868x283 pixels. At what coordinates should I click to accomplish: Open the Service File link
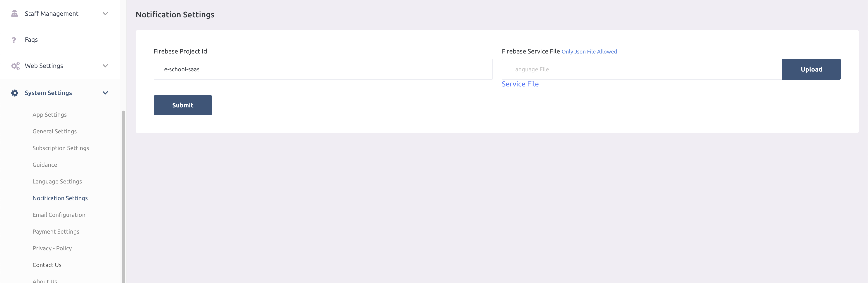coord(520,84)
